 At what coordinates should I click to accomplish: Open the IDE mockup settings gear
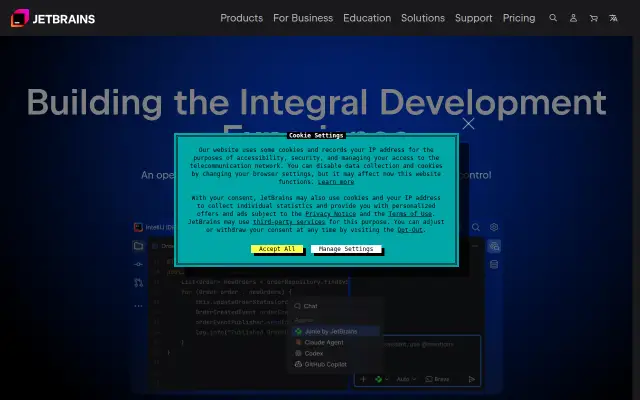[x=494, y=227]
